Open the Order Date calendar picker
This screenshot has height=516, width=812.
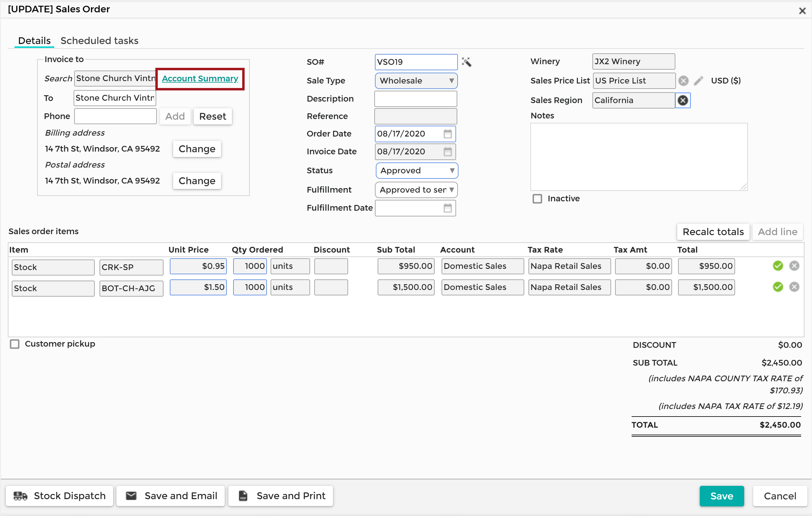(x=448, y=134)
